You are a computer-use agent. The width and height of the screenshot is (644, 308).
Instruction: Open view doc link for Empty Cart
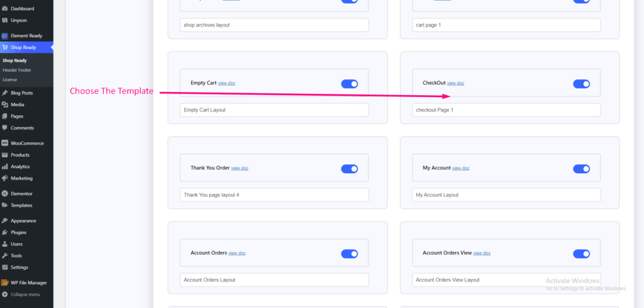point(226,83)
